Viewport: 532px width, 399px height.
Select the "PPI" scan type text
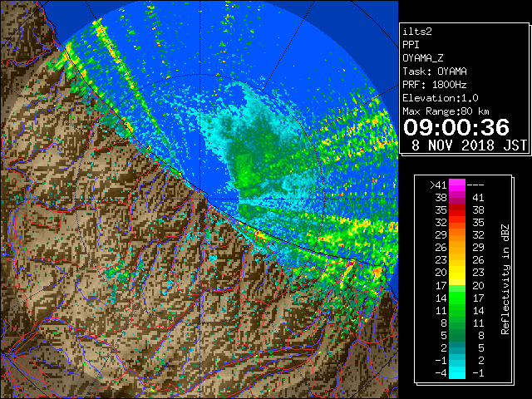coord(411,45)
